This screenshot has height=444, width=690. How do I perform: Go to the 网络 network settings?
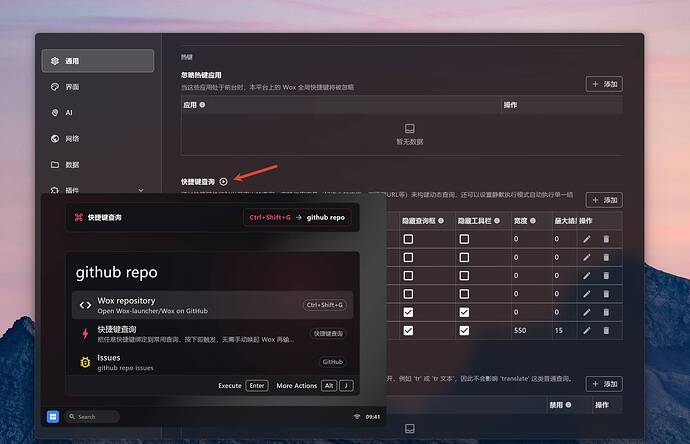click(x=98, y=139)
